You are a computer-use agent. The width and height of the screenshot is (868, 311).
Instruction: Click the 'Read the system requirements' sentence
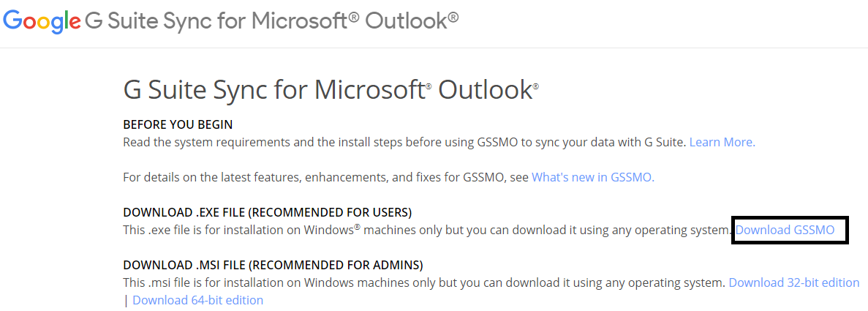point(404,143)
